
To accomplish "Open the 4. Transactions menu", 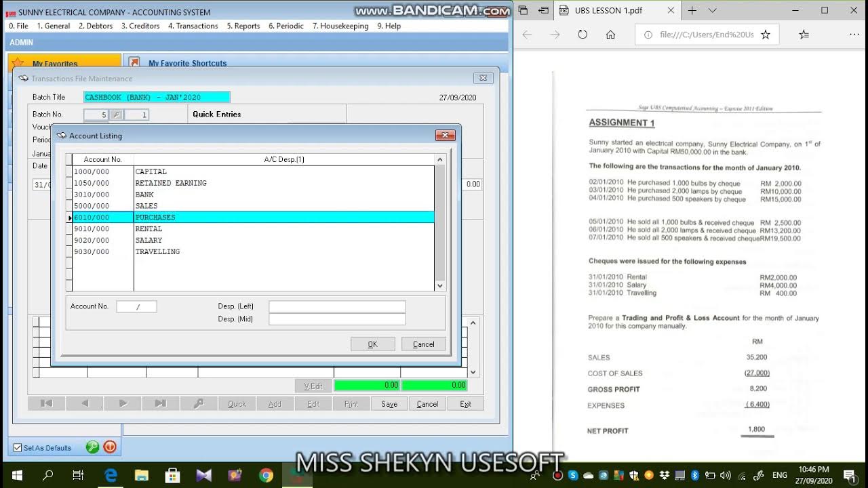I will click(193, 26).
